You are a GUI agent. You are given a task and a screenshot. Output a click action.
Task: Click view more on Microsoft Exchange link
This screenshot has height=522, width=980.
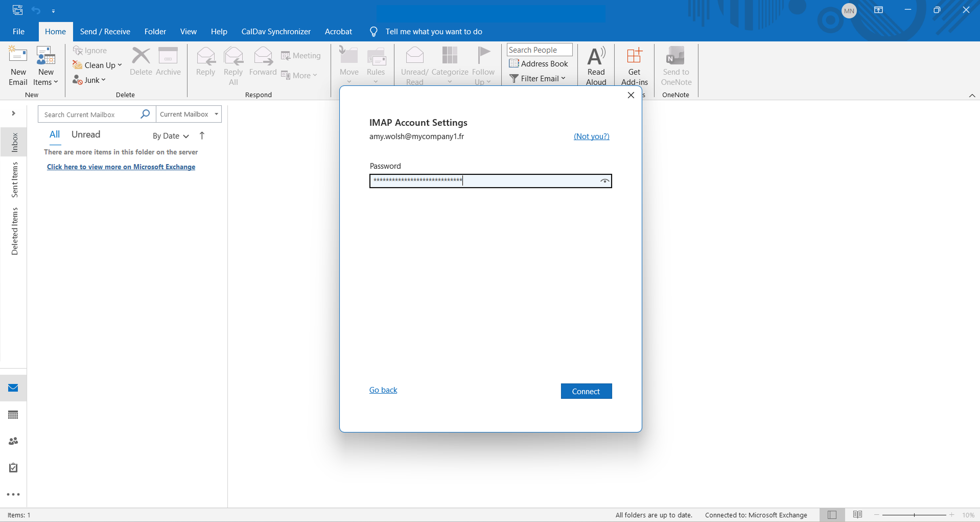click(x=121, y=167)
